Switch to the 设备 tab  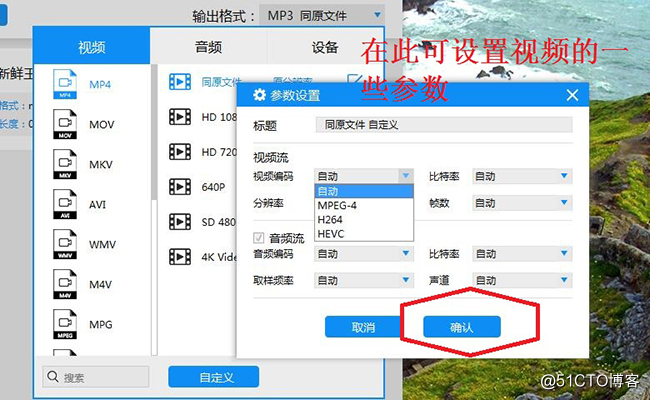(x=325, y=47)
